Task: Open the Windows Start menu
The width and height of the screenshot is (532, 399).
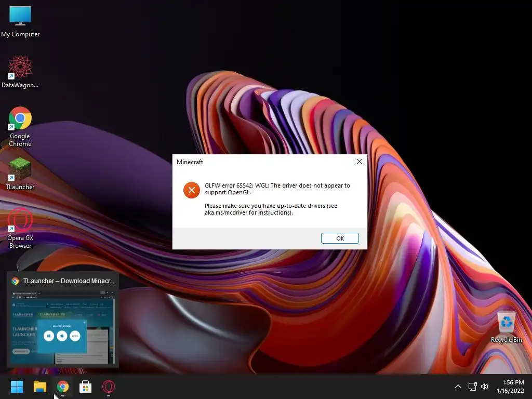Action: 17,387
